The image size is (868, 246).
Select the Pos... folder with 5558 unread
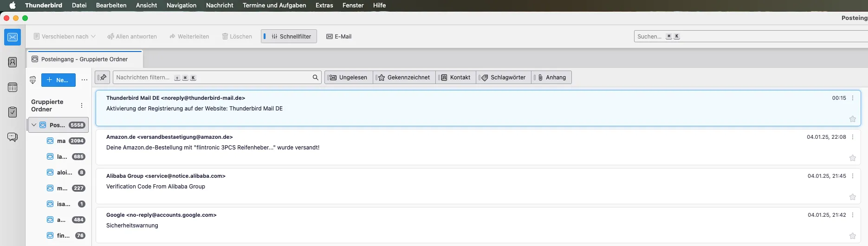click(58, 125)
